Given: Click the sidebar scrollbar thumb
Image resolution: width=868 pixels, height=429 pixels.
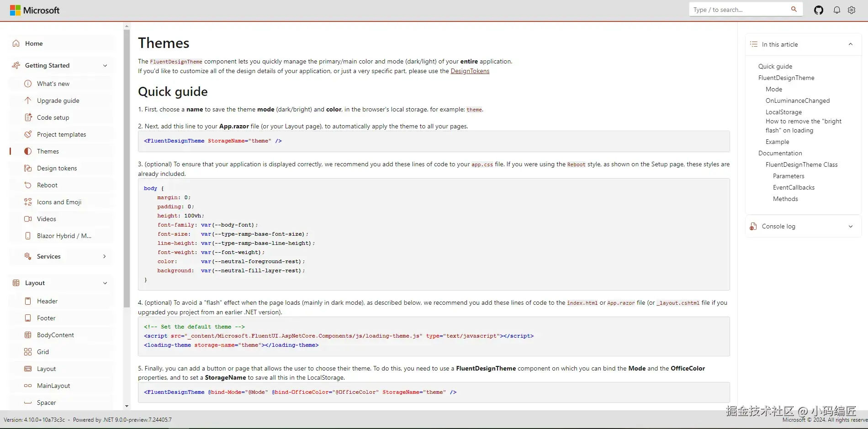Looking at the screenshot, I should 127,168.
